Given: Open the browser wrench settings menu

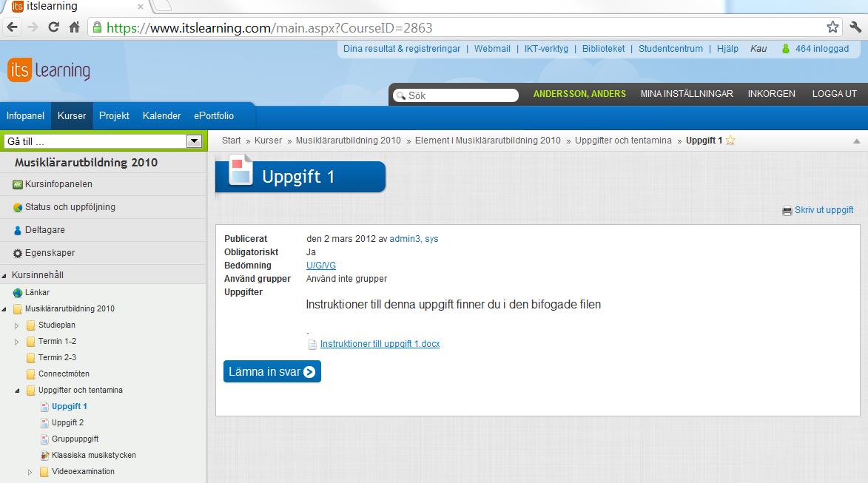Looking at the screenshot, I should point(855,27).
